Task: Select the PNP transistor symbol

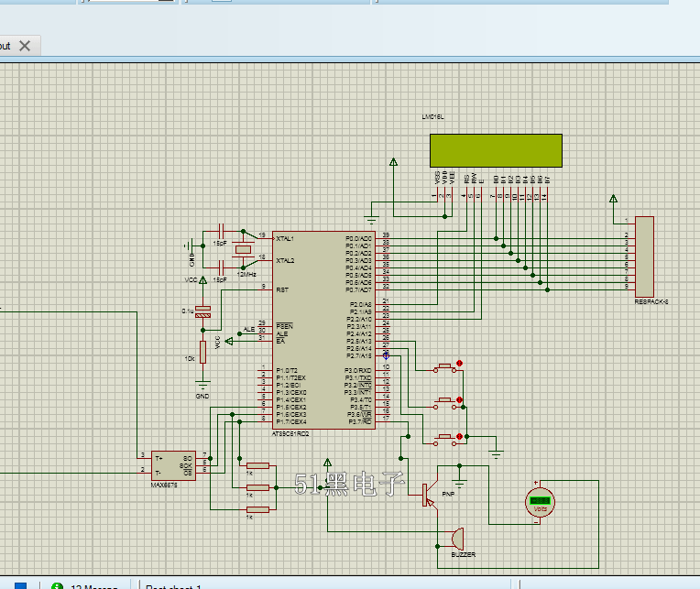Action: pyautogui.click(x=428, y=495)
